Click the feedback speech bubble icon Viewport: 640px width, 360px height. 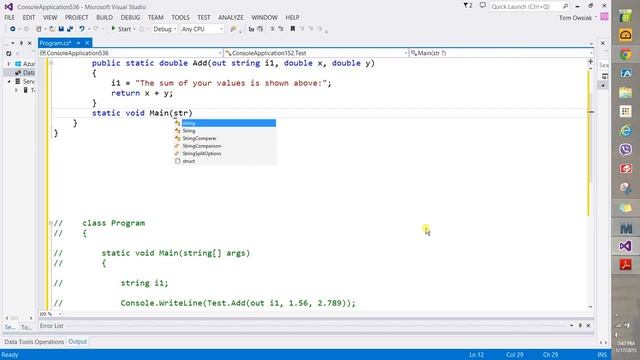tap(482, 6)
